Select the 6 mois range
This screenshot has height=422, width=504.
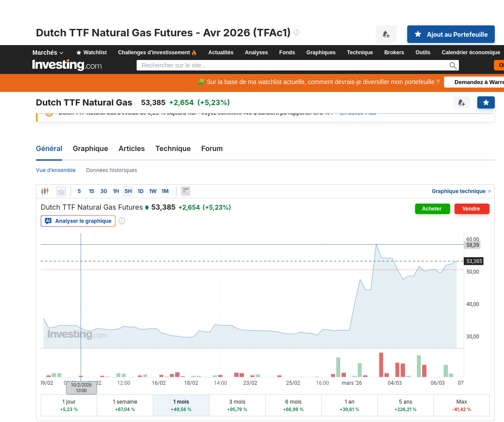(293, 405)
